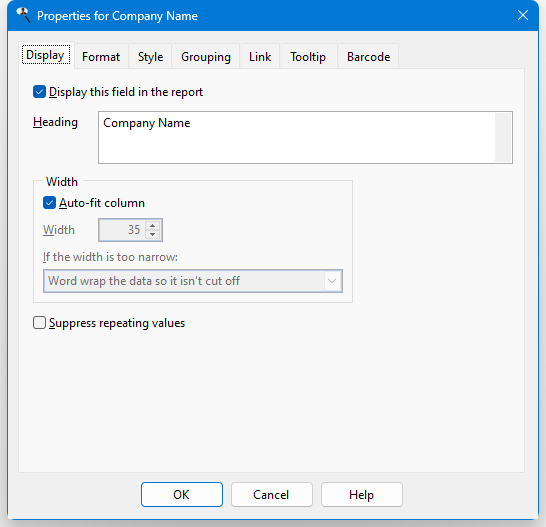Go to the Grouping tab
Image resolution: width=546 pixels, height=527 pixels.
tap(206, 56)
